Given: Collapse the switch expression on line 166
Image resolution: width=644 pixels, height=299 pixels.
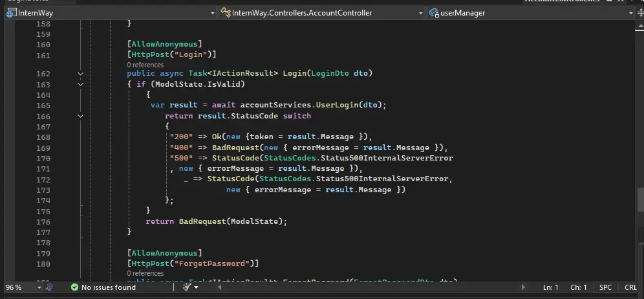Looking at the screenshot, I should [80, 116].
